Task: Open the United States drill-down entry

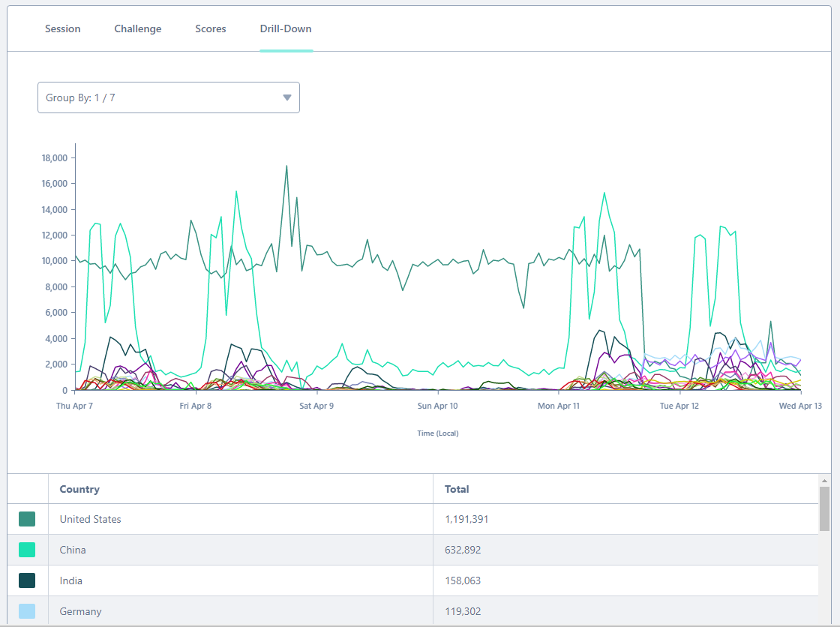Action: pos(89,518)
